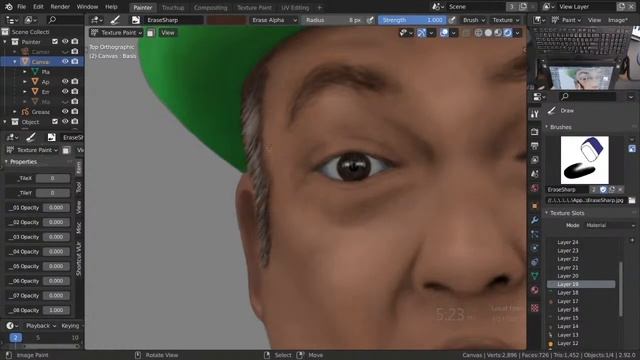Open the viewport object visibility dropdown icon
This screenshot has height=360, width=640.
tap(407, 33)
